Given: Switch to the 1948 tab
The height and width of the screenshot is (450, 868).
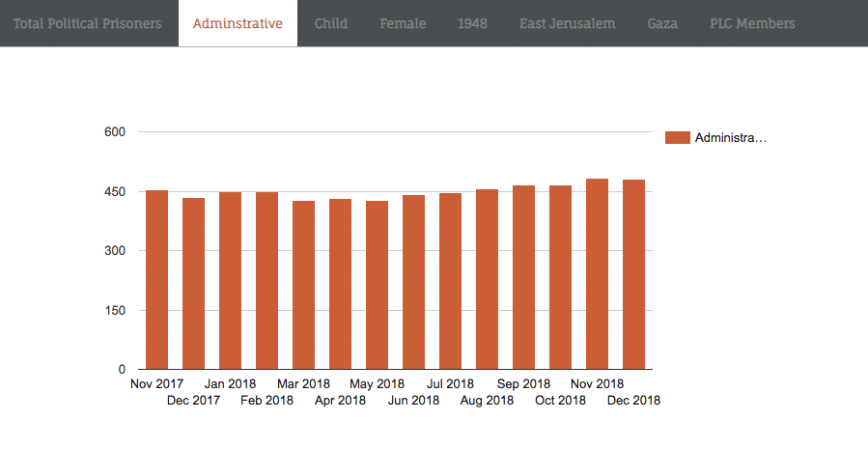Looking at the screenshot, I should click(x=472, y=23).
